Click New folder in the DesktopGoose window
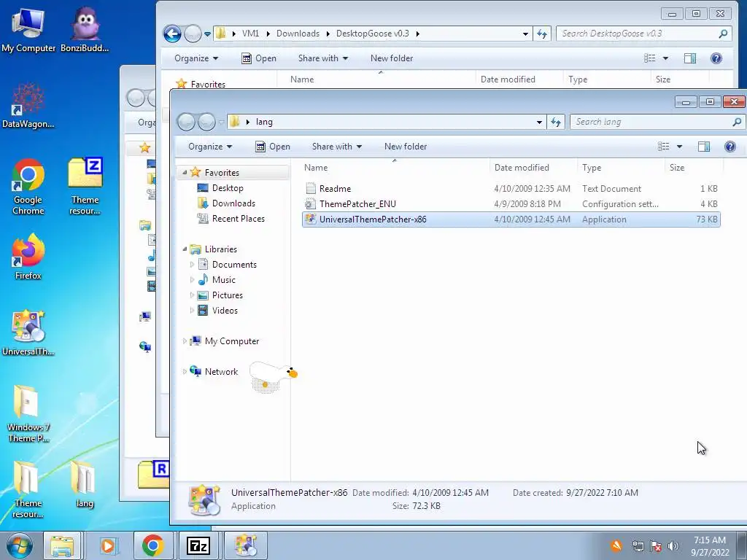The image size is (747, 560). click(x=392, y=58)
